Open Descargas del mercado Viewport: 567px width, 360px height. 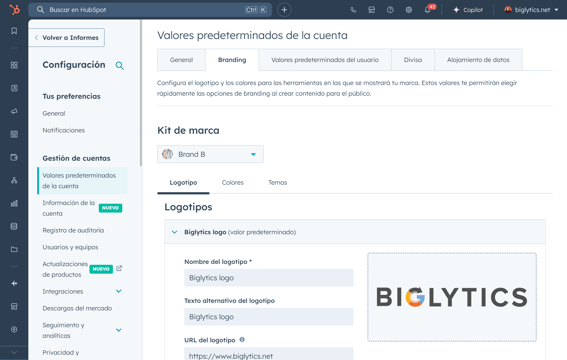click(x=77, y=308)
